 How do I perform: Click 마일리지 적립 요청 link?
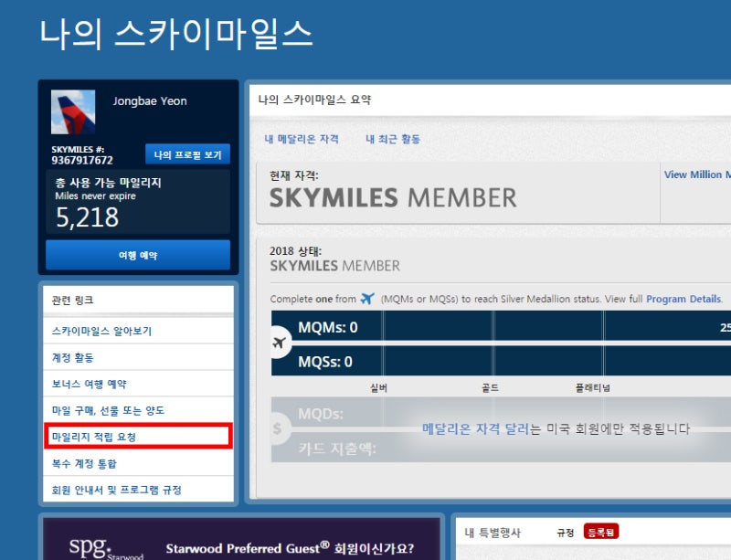tap(94, 437)
